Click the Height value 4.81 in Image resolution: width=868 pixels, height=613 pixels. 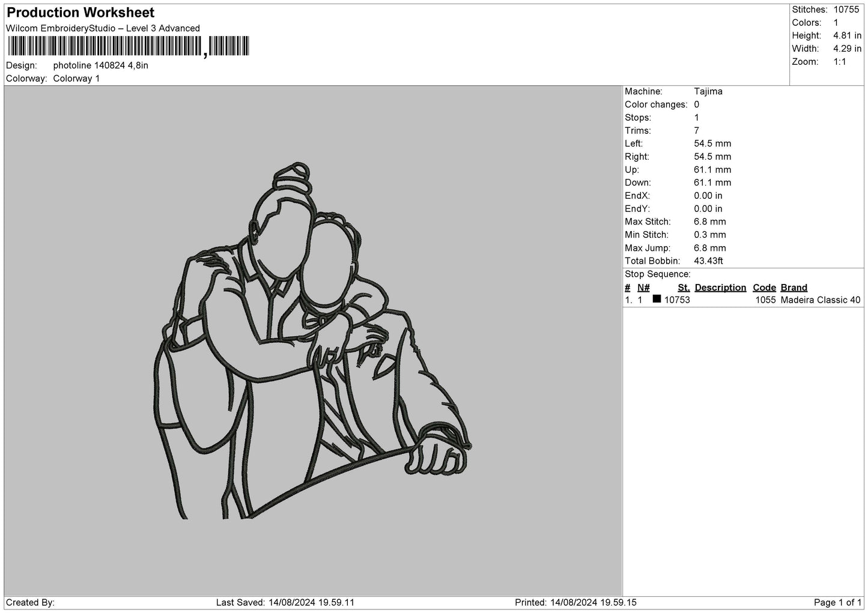pyautogui.click(x=847, y=36)
